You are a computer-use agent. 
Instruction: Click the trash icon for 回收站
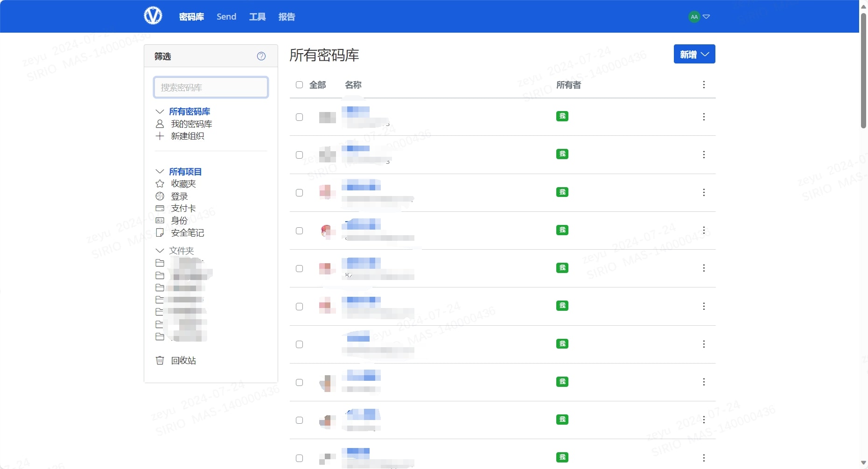point(160,360)
